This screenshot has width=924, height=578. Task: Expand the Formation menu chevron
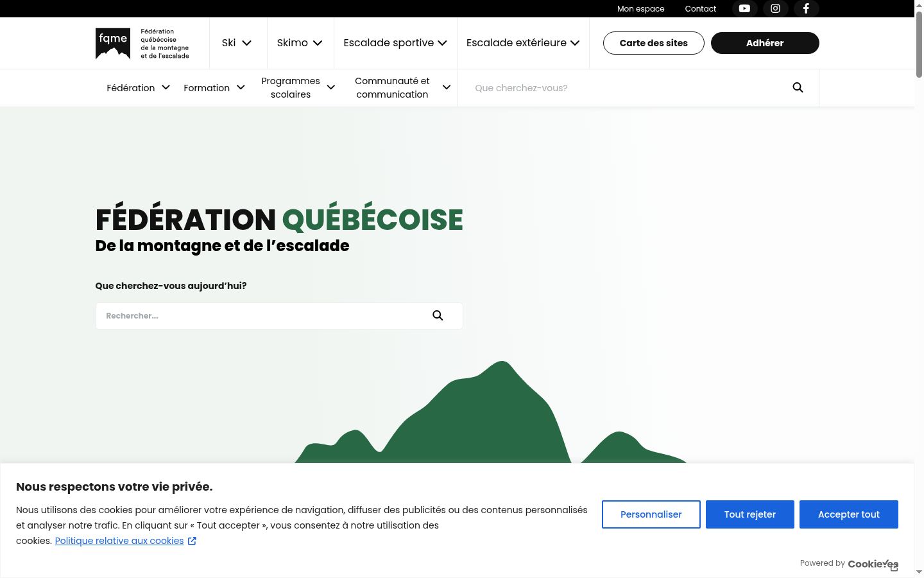coord(241,87)
